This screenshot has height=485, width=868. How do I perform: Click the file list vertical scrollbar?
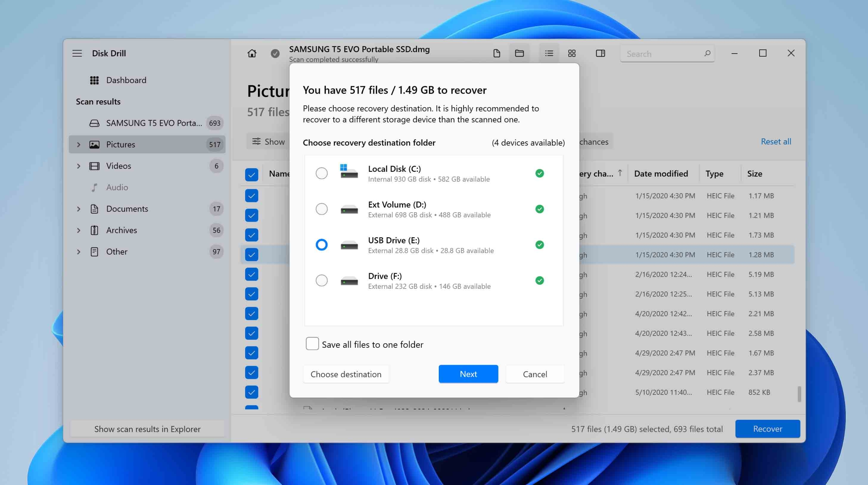click(x=799, y=394)
